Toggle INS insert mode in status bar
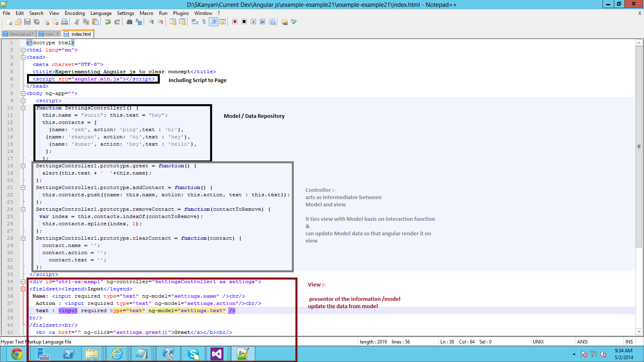Viewport: 644px width, 362px height. pyautogui.click(x=629, y=342)
